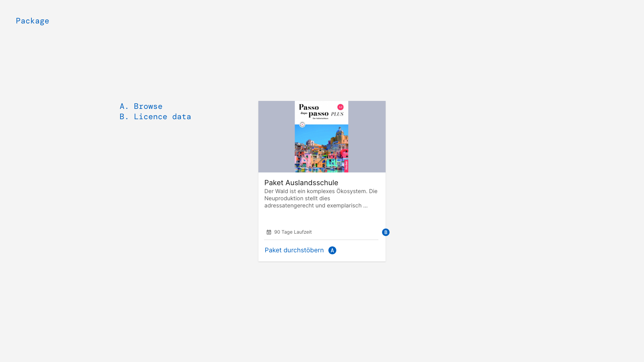This screenshot has width=644, height=362.
Task: Click the card description about Der Wald
Action: click(x=321, y=198)
